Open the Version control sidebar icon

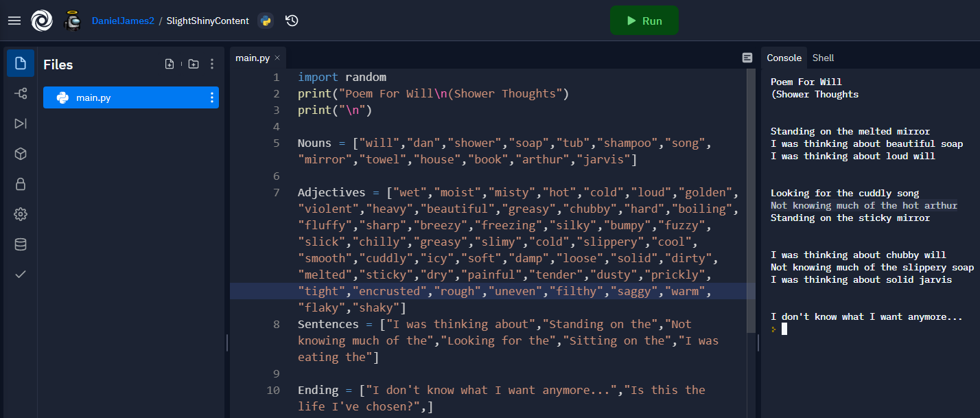(x=21, y=93)
